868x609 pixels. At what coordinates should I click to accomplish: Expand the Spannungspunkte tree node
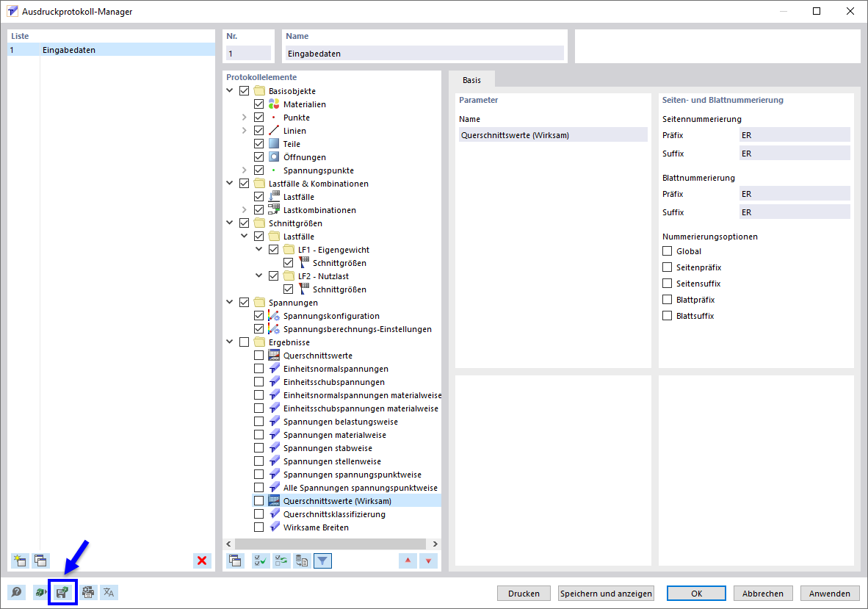click(x=244, y=170)
